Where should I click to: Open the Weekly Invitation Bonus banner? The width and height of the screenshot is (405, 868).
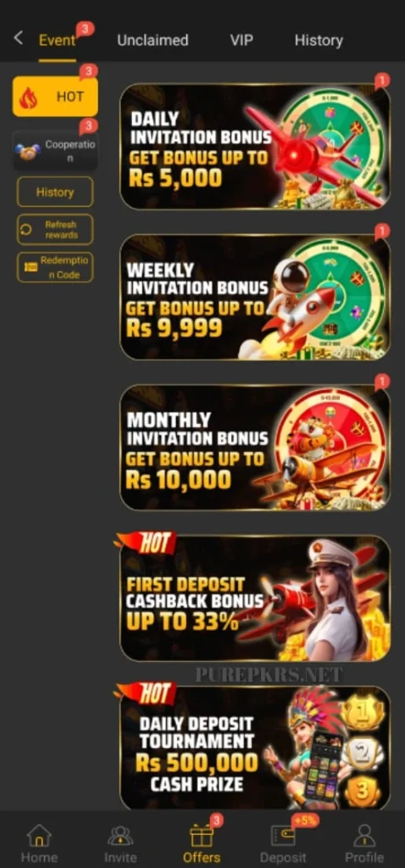(255, 298)
